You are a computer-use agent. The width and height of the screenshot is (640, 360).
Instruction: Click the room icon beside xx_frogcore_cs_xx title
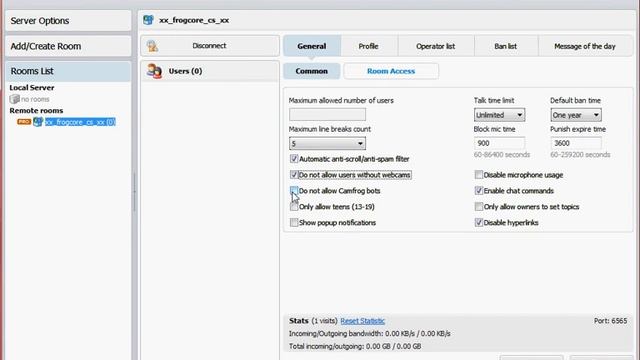coord(148,20)
